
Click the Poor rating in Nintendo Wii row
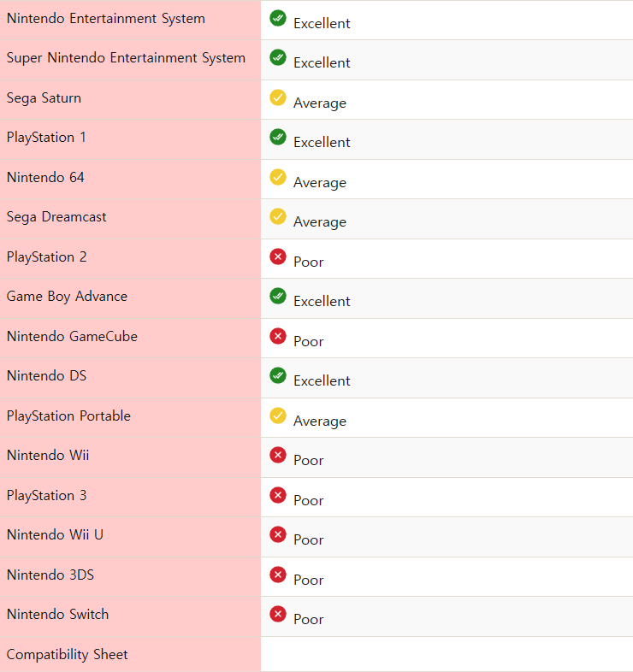[309, 461]
